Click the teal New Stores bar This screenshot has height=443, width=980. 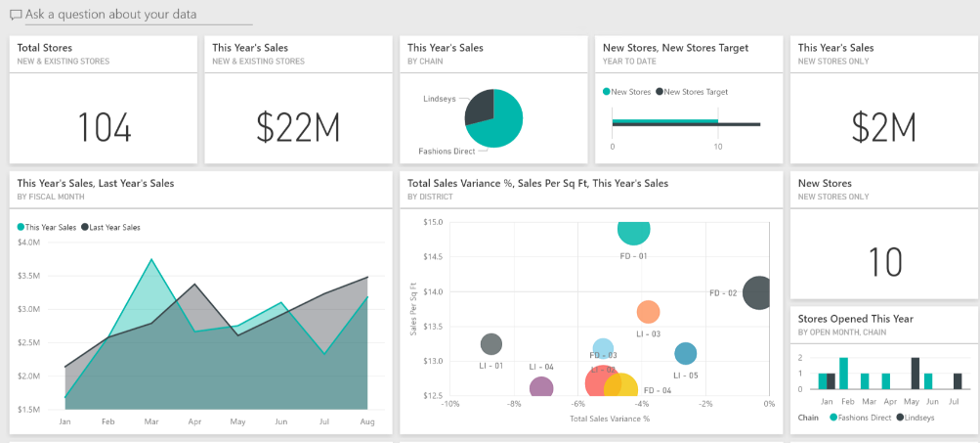point(665,120)
